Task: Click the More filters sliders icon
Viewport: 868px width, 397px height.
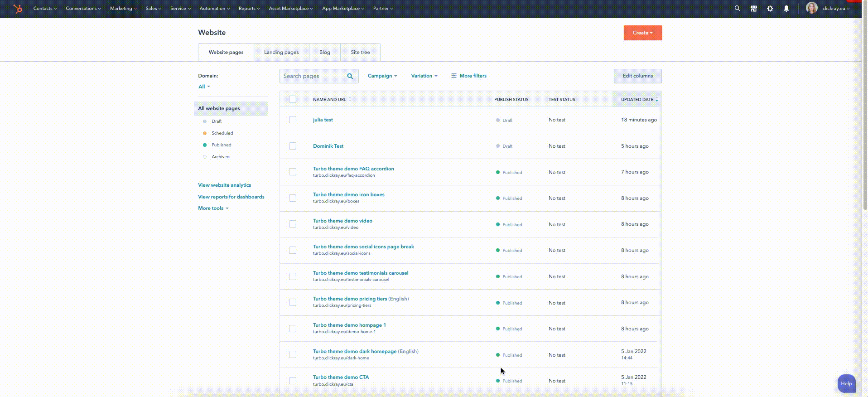Action: tap(454, 76)
